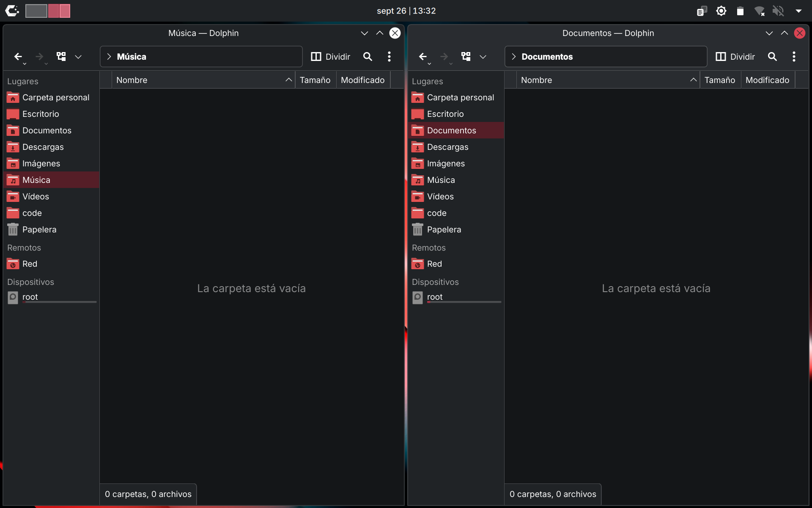Click the muted volume icon in tray
The height and width of the screenshot is (508, 812).
[778, 11]
